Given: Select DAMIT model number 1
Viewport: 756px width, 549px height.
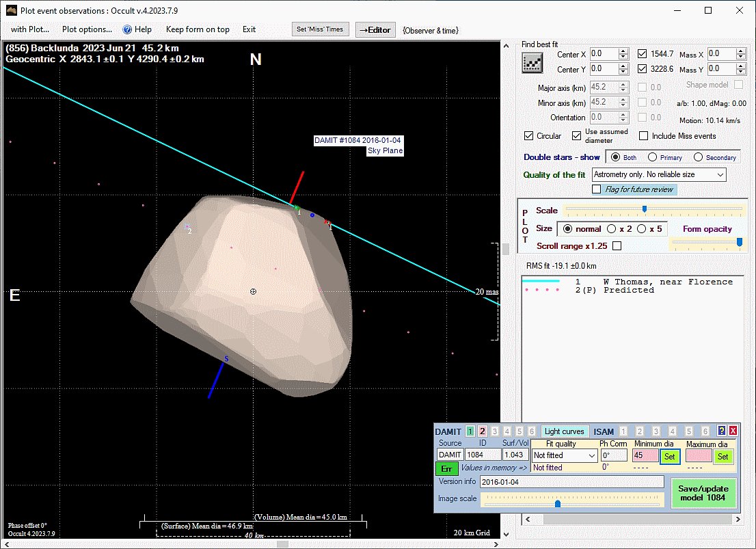Looking at the screenshot, I should coord(470,431).
